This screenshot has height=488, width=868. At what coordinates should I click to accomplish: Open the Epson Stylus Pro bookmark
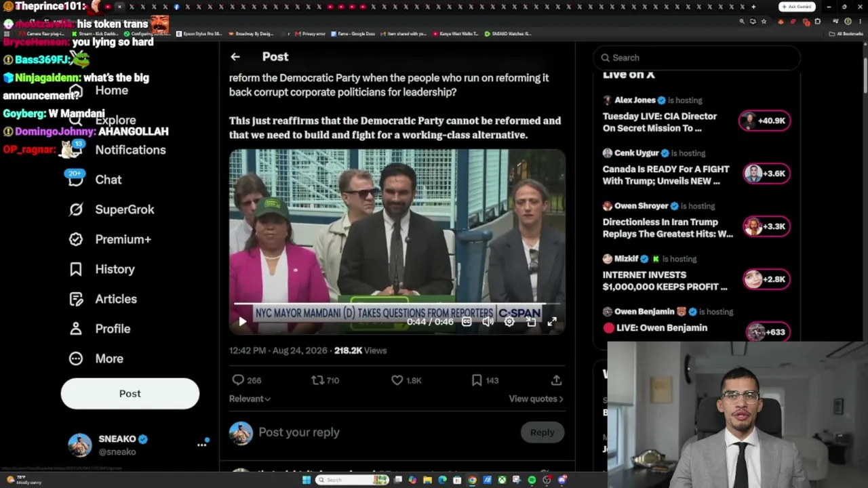pyautogui.click(x=198, y=33)
